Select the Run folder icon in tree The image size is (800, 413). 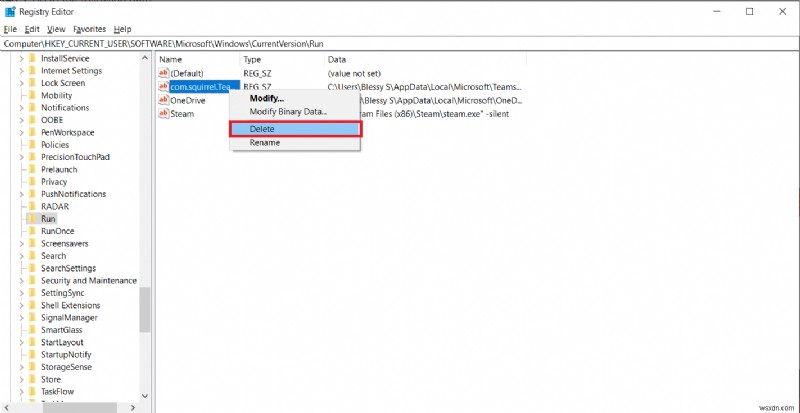(32, 218)
